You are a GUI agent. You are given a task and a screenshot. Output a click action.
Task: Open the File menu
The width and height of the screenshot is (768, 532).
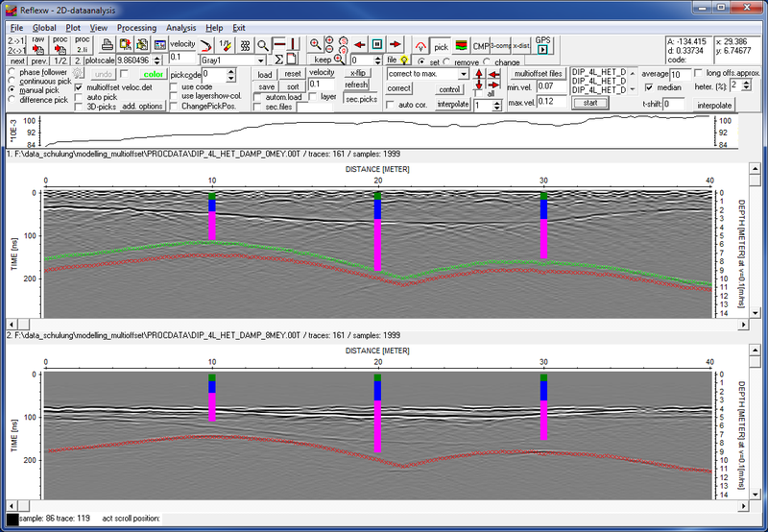16,28
